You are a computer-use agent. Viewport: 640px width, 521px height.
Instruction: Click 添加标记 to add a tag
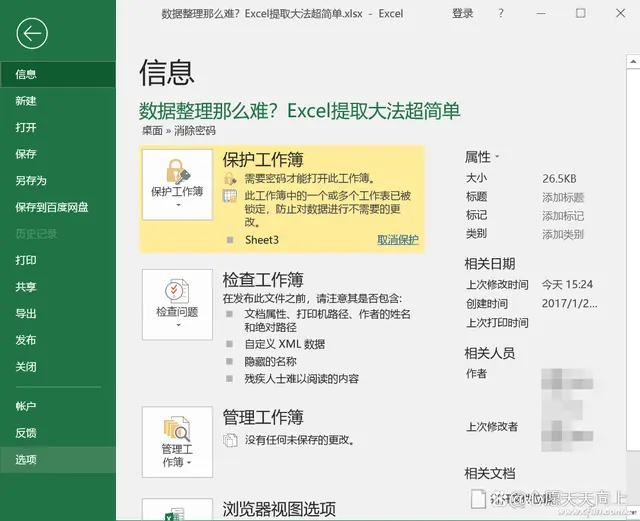pos(563,216)
